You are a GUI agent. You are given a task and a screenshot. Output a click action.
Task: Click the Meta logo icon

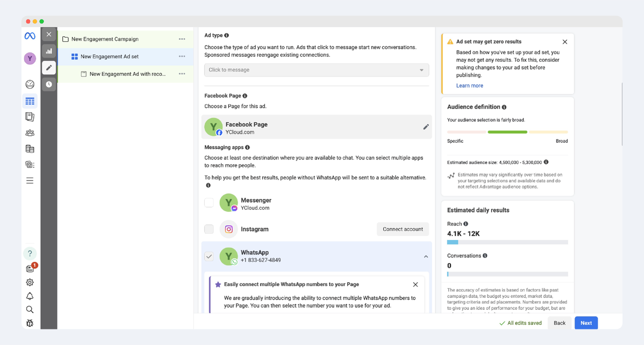point(30,36)
